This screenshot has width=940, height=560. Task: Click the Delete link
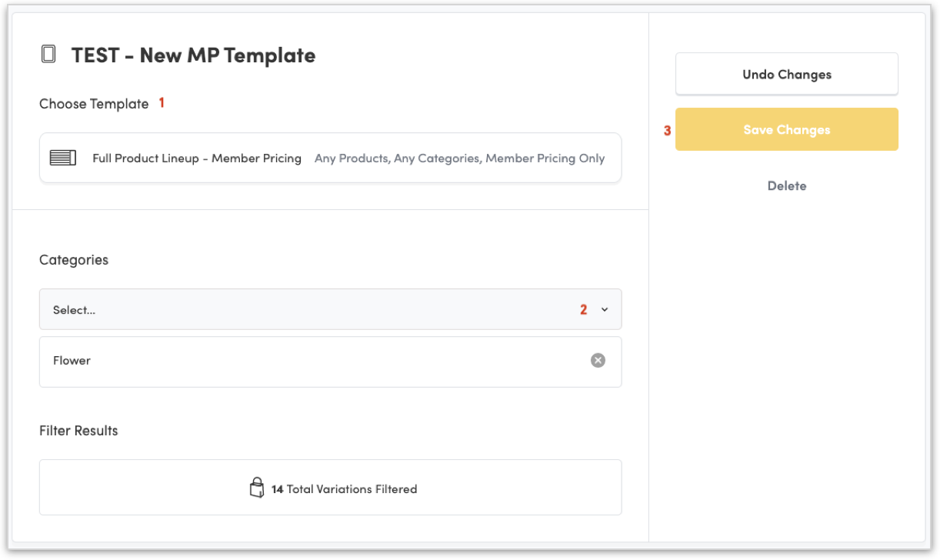(786, 185)
